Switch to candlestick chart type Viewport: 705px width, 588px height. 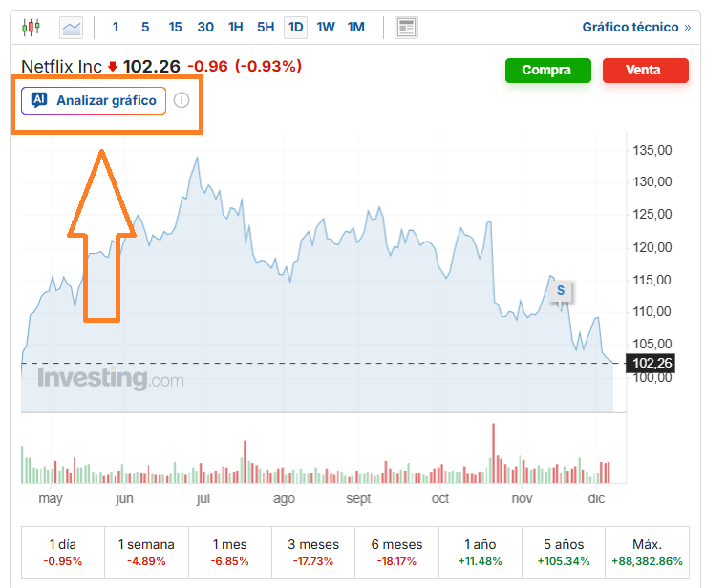[x=32, y=28]
